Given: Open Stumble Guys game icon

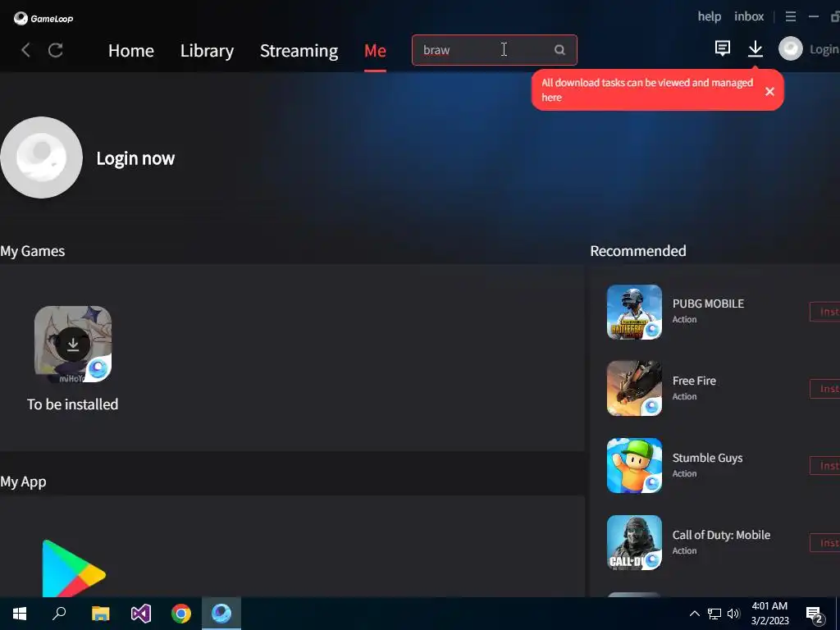Looking at the screenshot, I should [x=634, y=466].
